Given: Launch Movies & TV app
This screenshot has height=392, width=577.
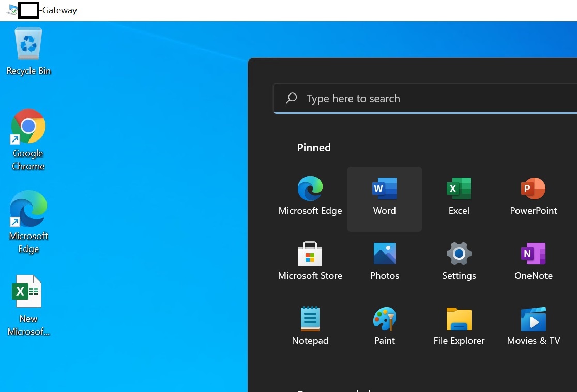Looking at the screenshot, I should [533, 326].
